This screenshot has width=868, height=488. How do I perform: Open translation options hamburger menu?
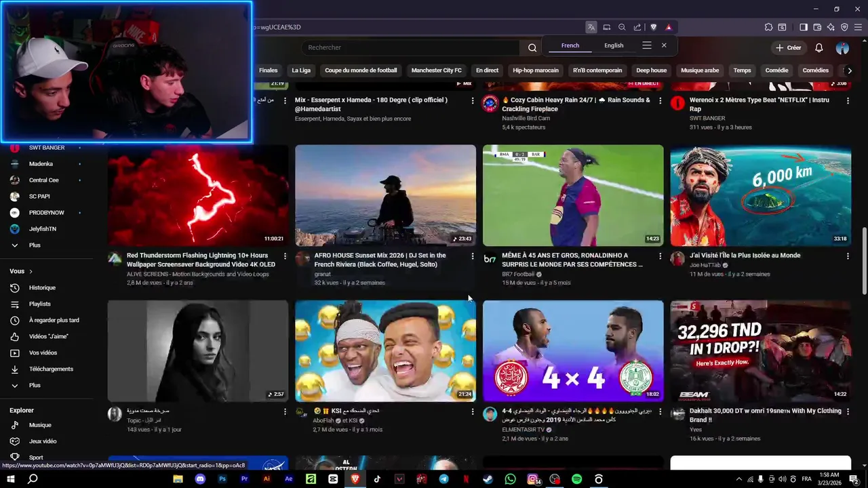pyautogui.click(x=647, y=45)
